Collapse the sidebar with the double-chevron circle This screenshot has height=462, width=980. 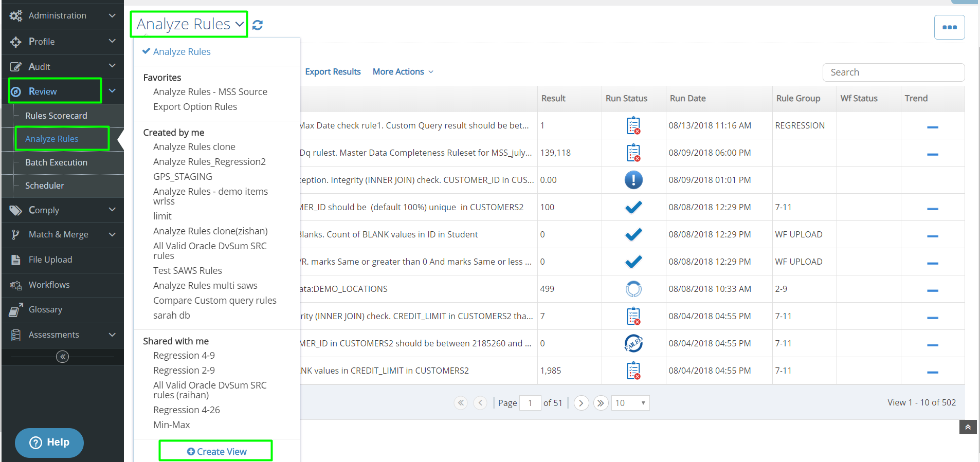tap(62, 357)
